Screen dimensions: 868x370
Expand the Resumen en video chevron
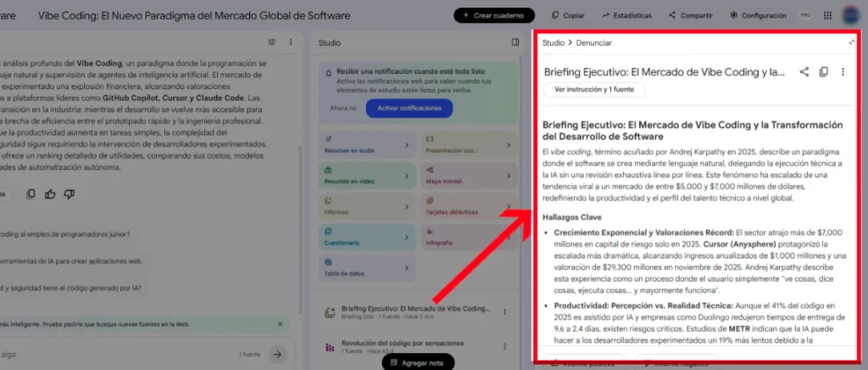tap(407, 177)
